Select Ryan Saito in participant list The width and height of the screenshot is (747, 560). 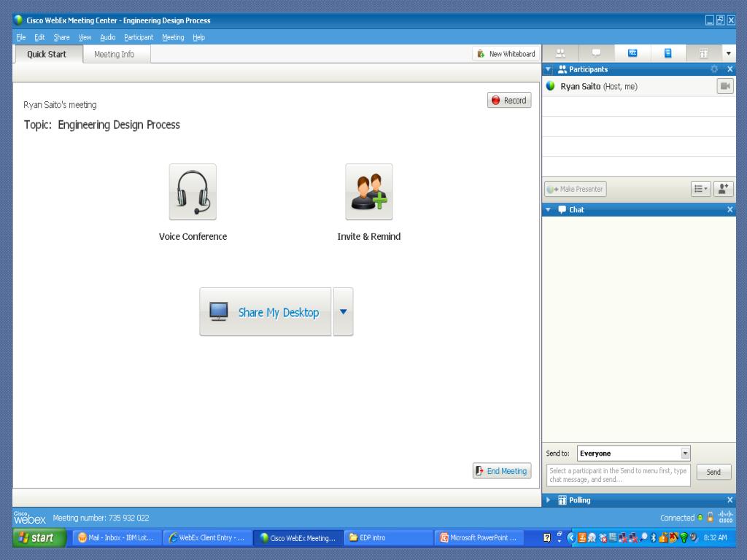[638, 86]
